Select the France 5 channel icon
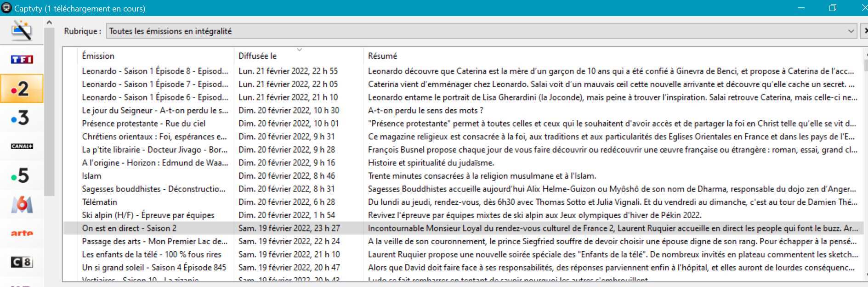This screenshot has width=868, height=287. click(x=21, y=175)
